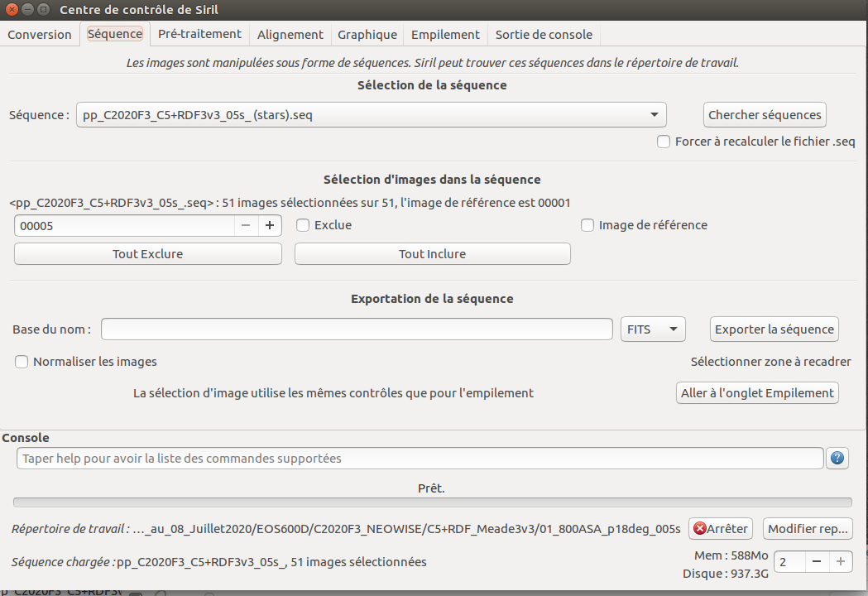Click Aller à l'onglet Empilement
868x596 pixels.
coord(757,392)
